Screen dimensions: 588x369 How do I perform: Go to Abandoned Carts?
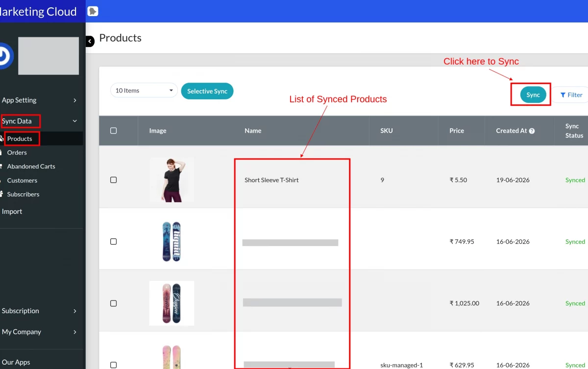tap(31, 166)
